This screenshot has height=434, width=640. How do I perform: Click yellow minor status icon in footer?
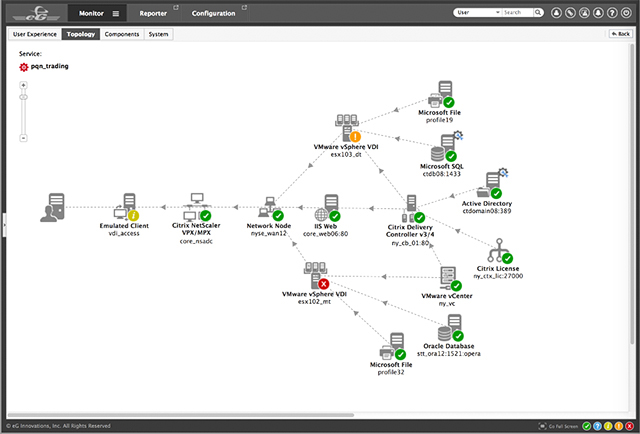608,426
